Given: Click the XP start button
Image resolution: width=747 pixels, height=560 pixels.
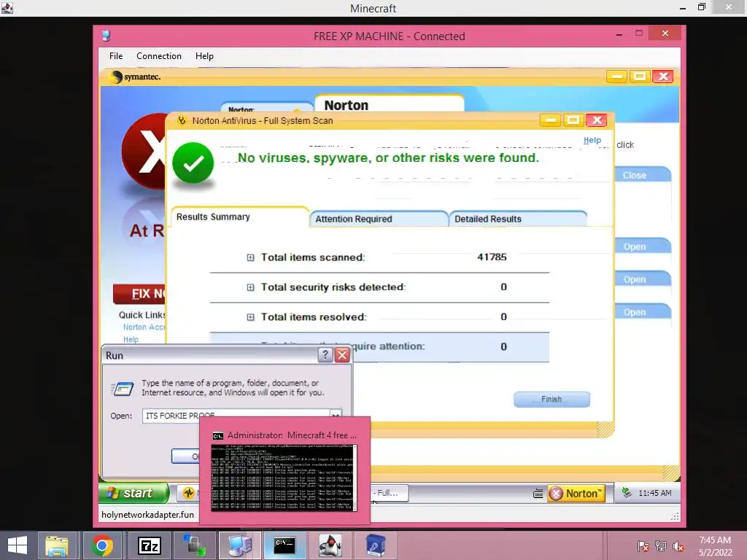Looking at the screenshot, I should (134, 493).
